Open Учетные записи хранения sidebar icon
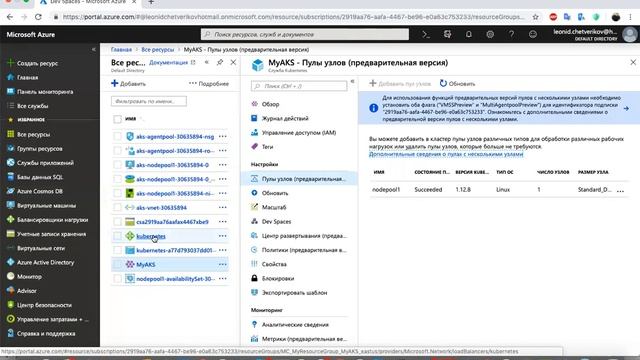The width and height of the screenshot is (640, 360). [11, 234]
